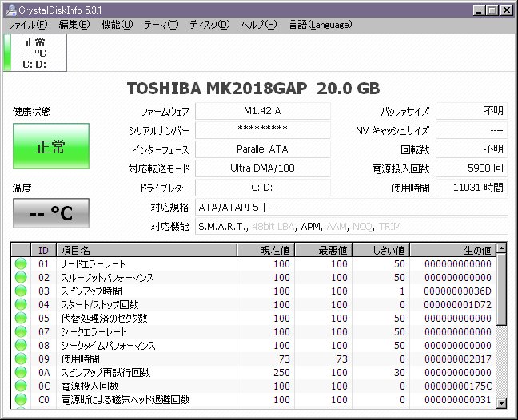Open the ディスク(D) menu
Screen dimensions: 518x420
pyautogui.click(x=209, y=25)
